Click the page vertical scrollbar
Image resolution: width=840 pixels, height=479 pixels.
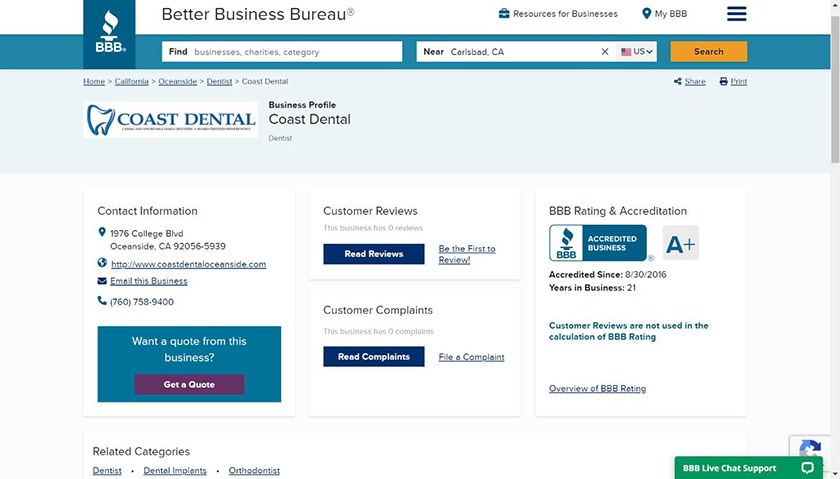click(x=835, y=88)
